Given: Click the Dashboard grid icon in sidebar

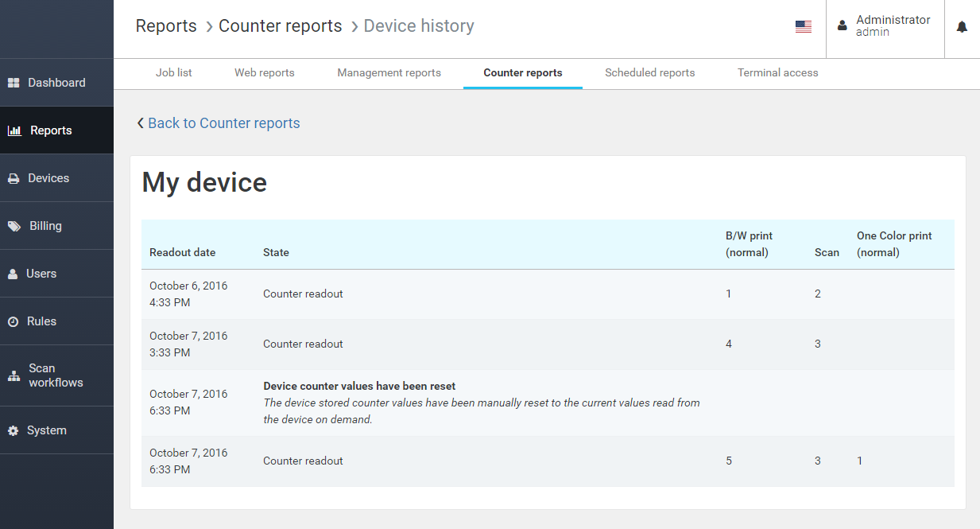Looking at the screenshot, I should [x=14, y=83].
